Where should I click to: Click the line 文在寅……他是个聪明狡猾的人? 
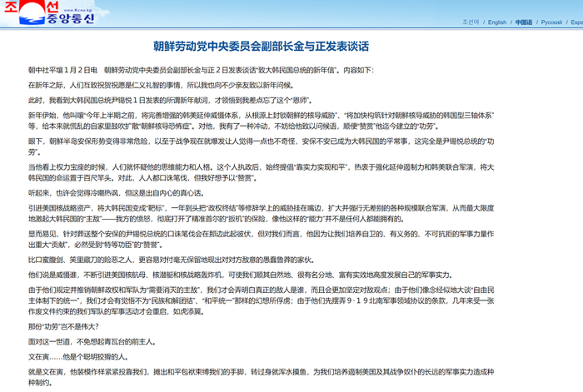click(x=79, y=357)
